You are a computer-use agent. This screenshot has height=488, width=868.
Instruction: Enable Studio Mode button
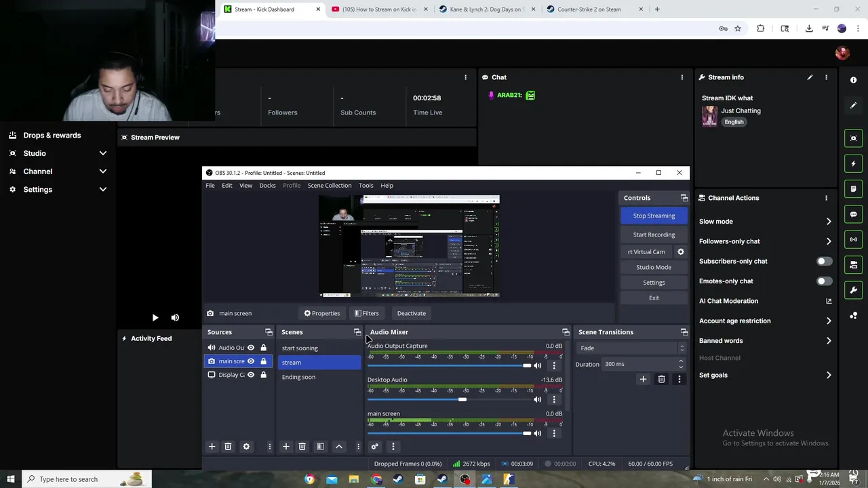point(654,267)
